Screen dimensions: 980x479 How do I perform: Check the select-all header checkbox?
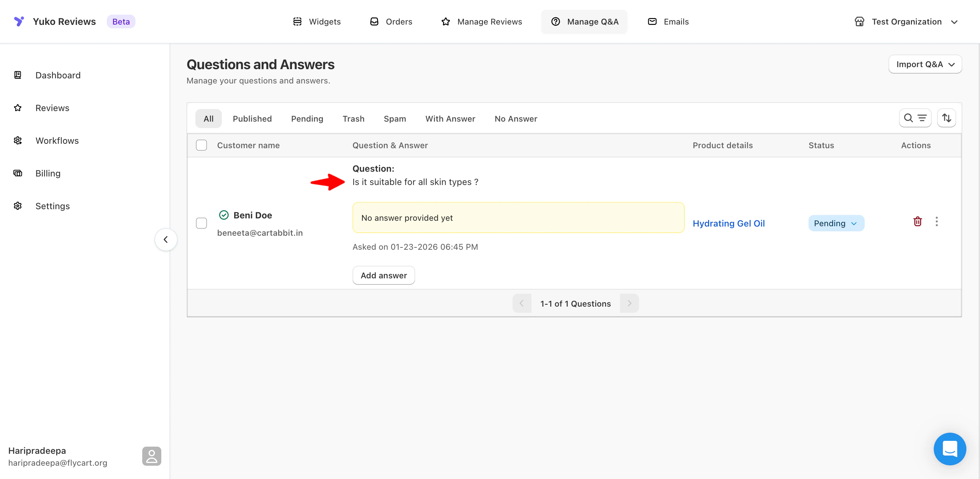(x=201, y=145)
